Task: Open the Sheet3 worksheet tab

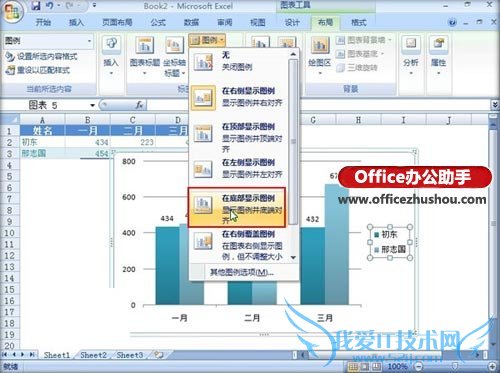Action: click(130, 355)
